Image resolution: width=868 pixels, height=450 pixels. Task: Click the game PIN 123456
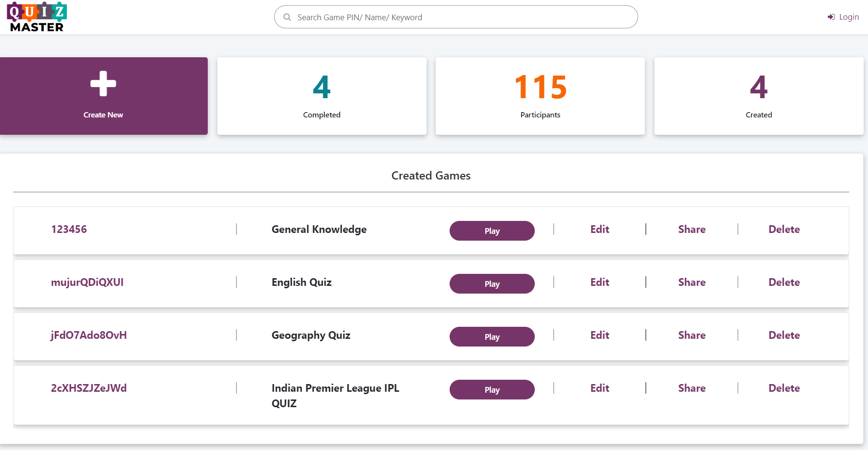pyautogui.click(x=69, y=229)
